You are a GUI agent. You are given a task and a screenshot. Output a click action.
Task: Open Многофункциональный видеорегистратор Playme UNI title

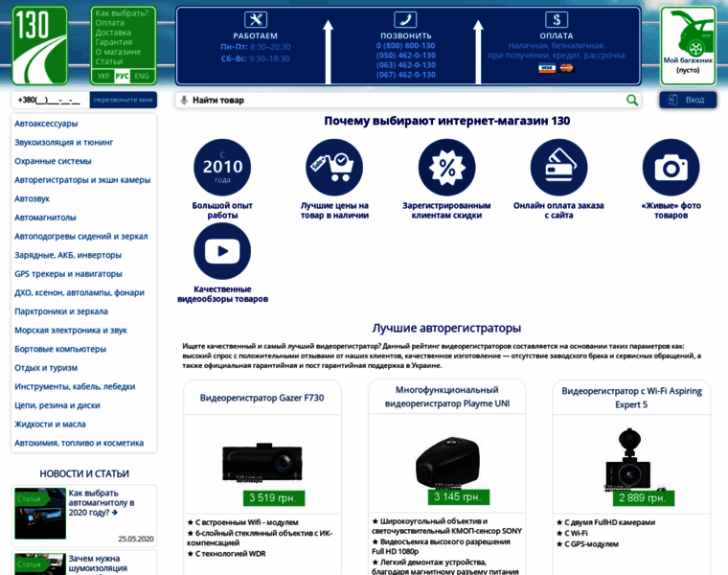(446, 397)
